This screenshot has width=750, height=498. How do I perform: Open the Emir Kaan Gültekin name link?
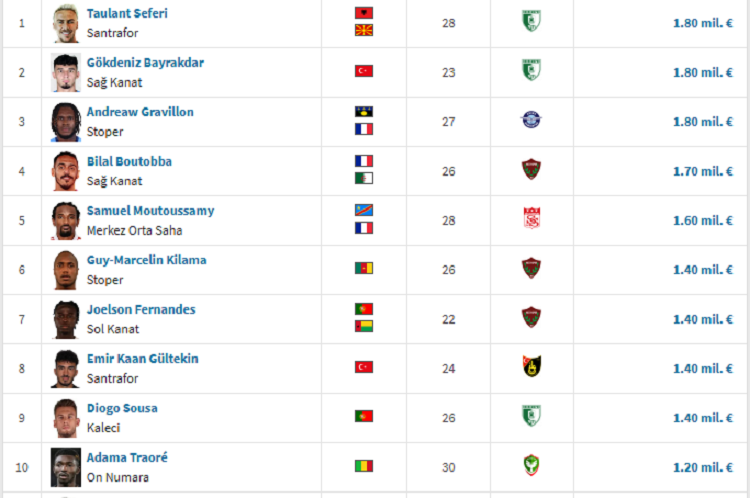(143, 359)
